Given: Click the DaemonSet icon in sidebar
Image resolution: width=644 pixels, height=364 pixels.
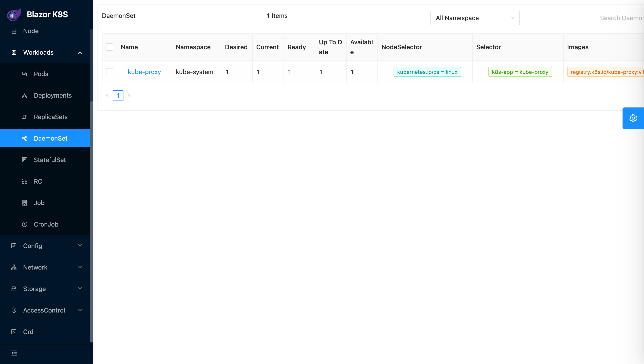Looking at the screenshot, I should tap(25, 138).
